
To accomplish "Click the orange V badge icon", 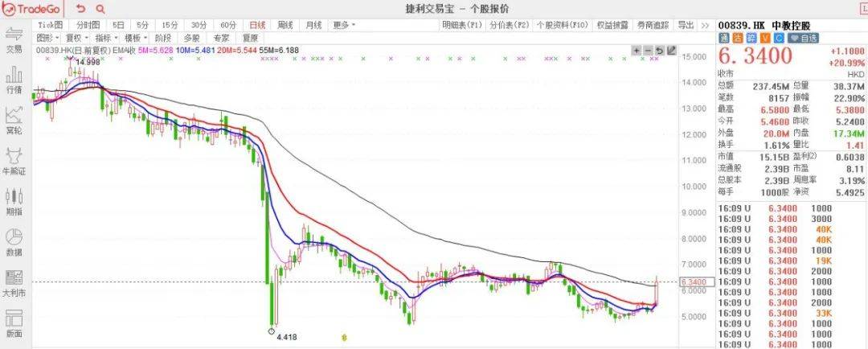I will [x=765, y=39].
